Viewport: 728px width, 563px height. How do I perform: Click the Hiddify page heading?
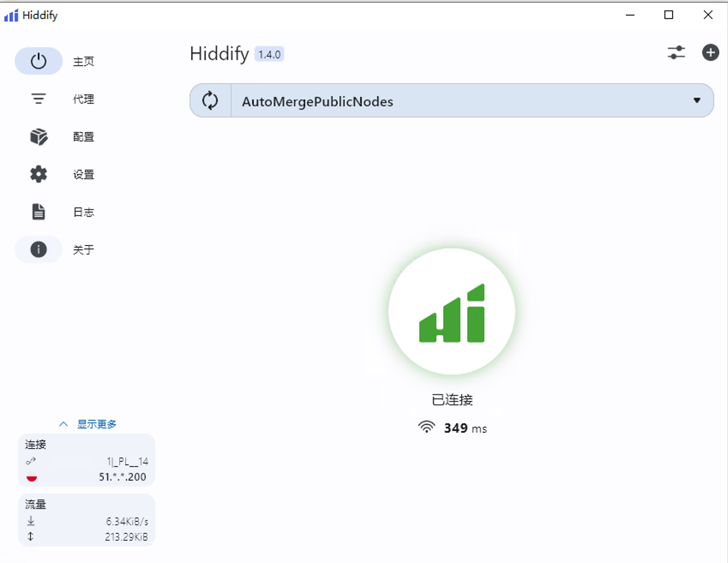pos(219,54)
